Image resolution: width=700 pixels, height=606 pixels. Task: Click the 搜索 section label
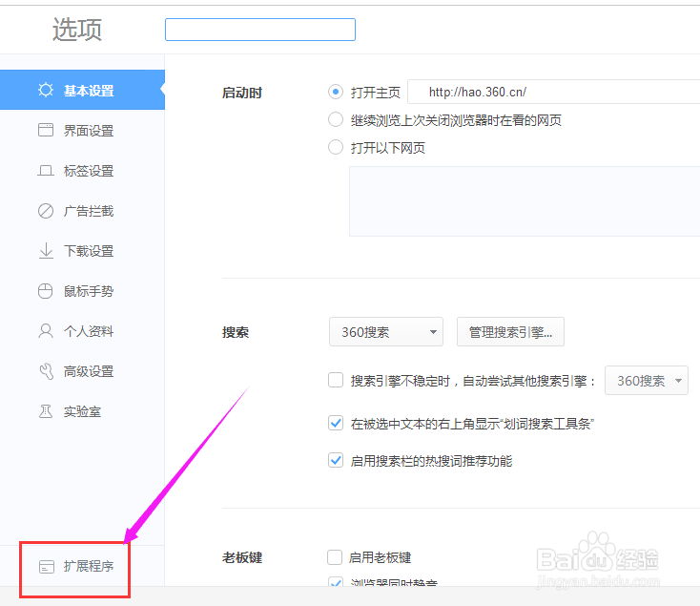[236, 332]
